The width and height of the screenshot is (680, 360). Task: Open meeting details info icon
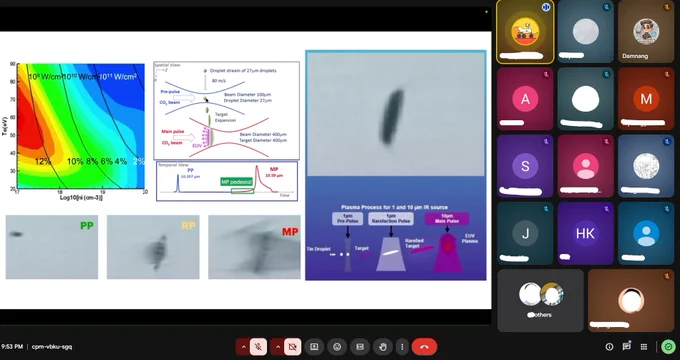coord(609,347)
